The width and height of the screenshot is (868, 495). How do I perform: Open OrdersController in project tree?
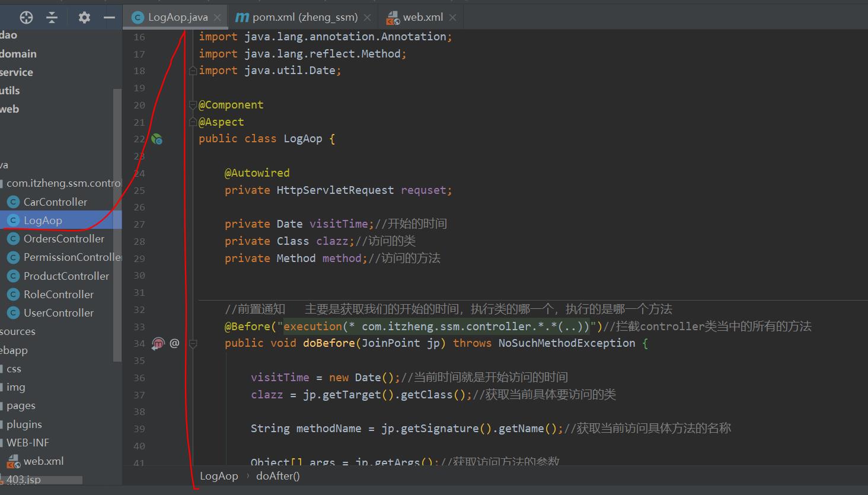pyautogui.click(x=64, y=238)
